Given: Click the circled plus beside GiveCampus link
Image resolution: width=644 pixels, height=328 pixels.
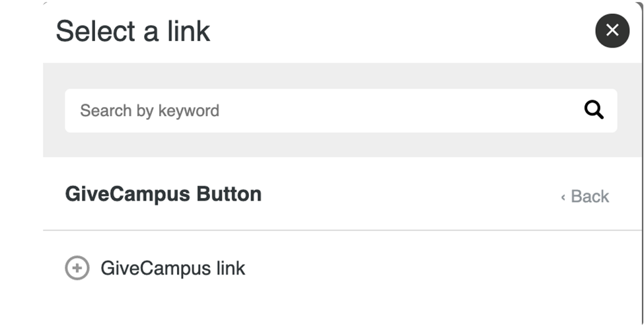Looking at the screenshot, I should 77,268.
